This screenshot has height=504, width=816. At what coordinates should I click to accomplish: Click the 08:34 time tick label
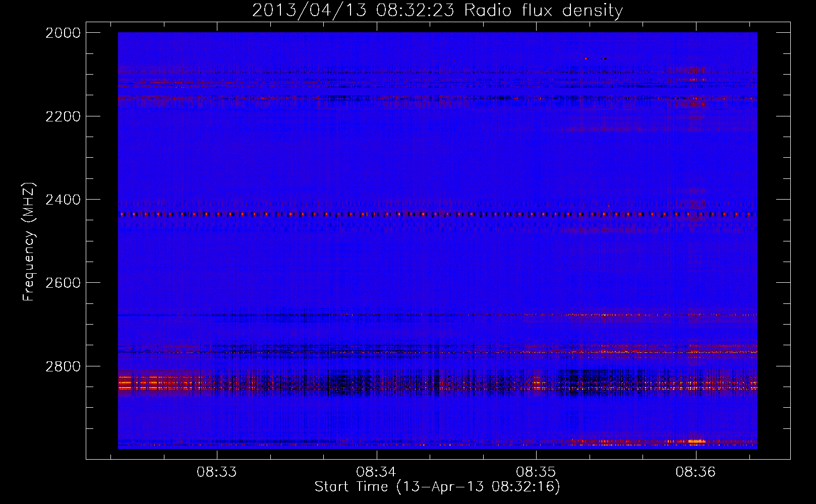376,472
